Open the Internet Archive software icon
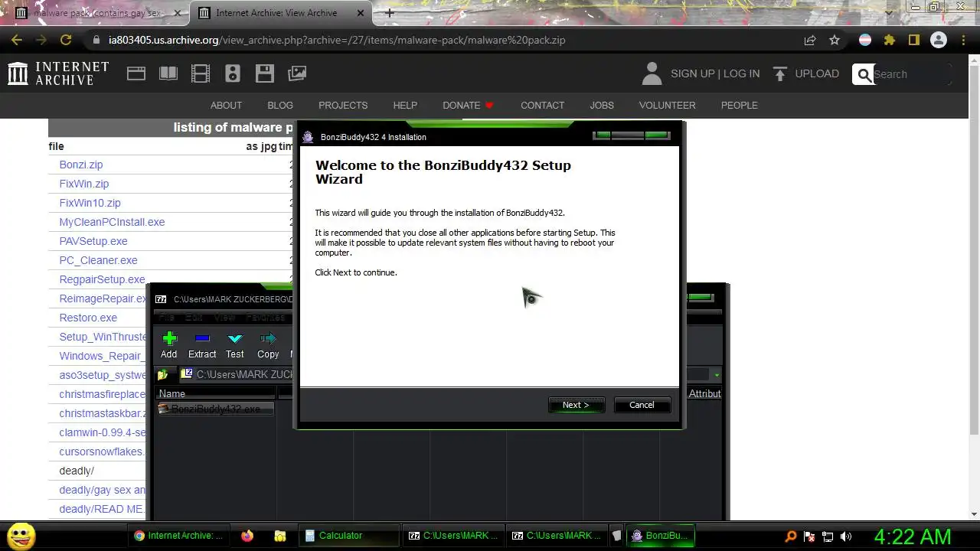Screen dimensions: 980x551 tap(265, 73)
